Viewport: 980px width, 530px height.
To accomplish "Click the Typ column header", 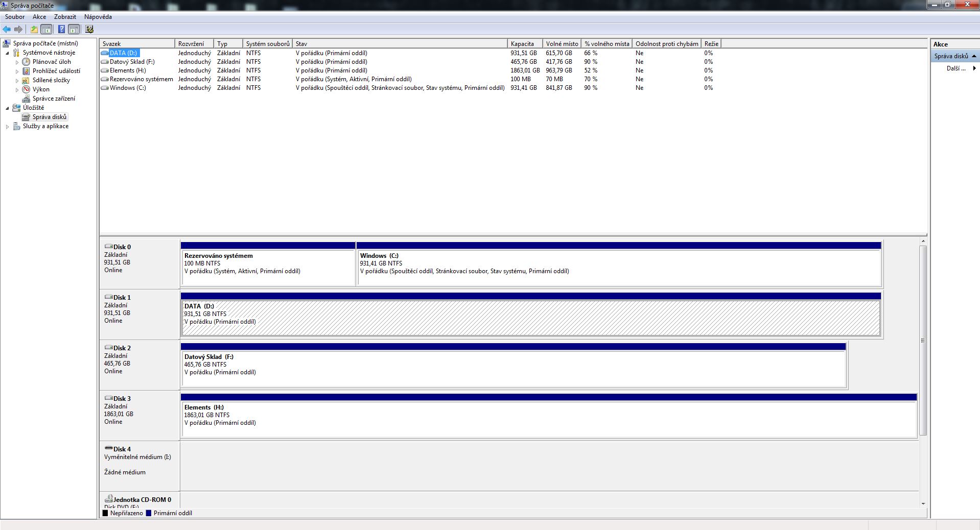I will [228, 44].
